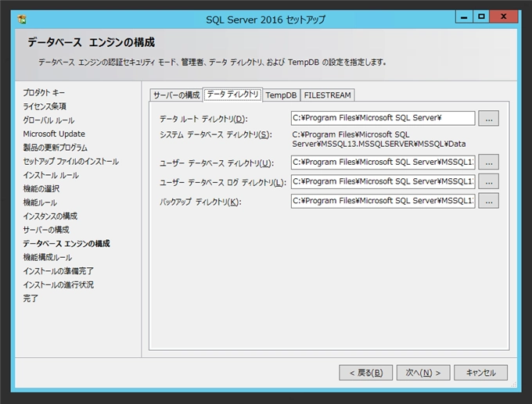Select the プロダクト キー step
The image size is (532, 404).
coord(44,92)
